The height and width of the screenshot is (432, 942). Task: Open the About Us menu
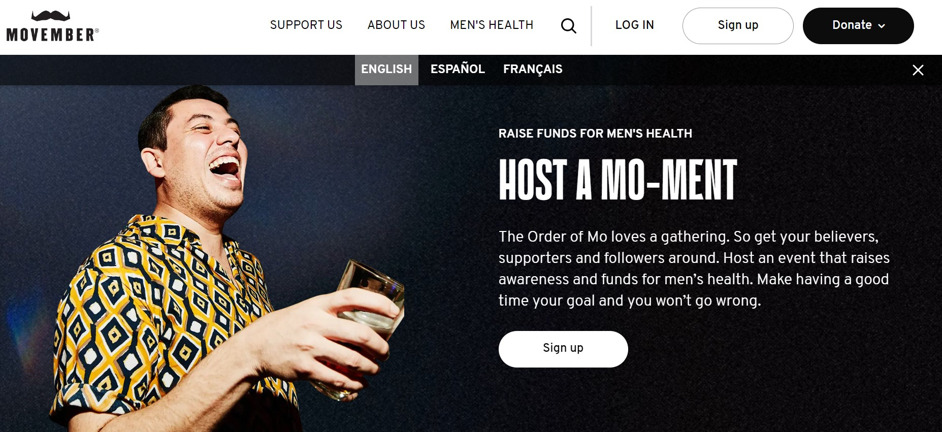396,25
